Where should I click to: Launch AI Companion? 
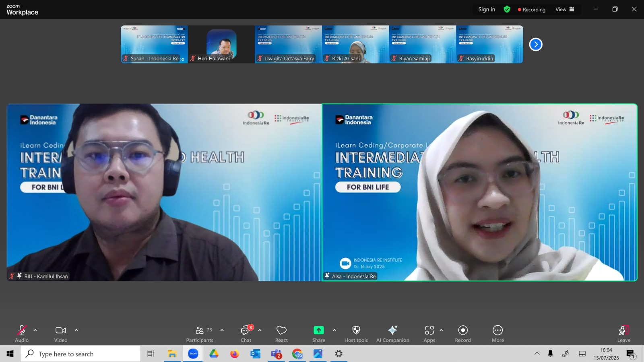392,334
